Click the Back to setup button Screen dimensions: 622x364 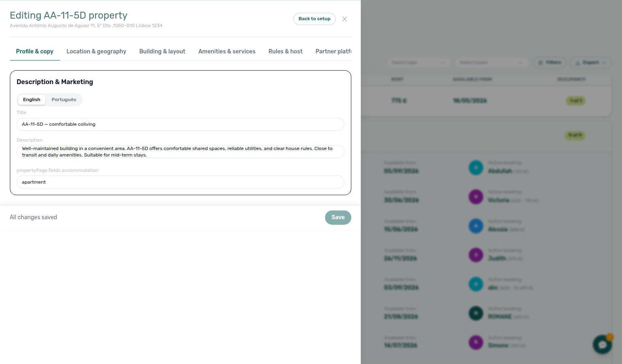point(314,19)
